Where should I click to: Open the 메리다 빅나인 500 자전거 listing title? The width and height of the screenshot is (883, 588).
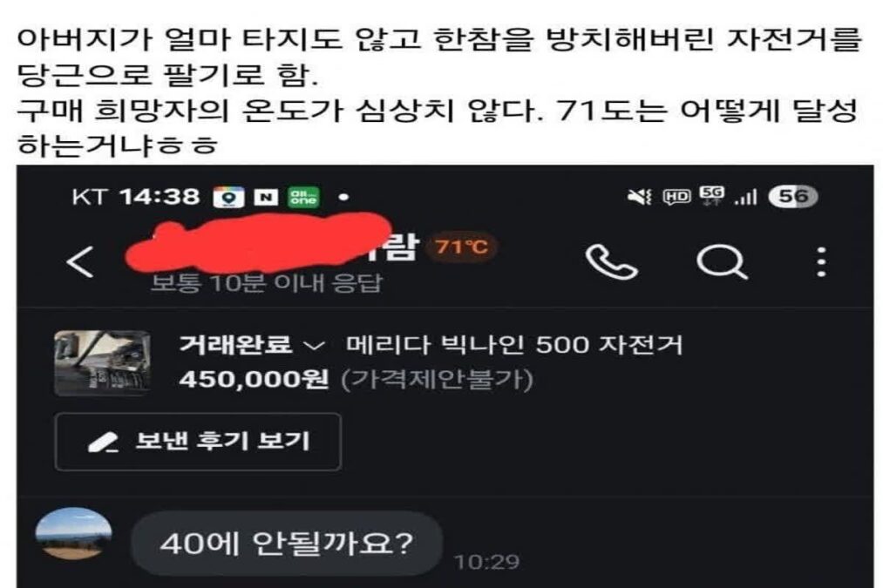pos(514,344)
